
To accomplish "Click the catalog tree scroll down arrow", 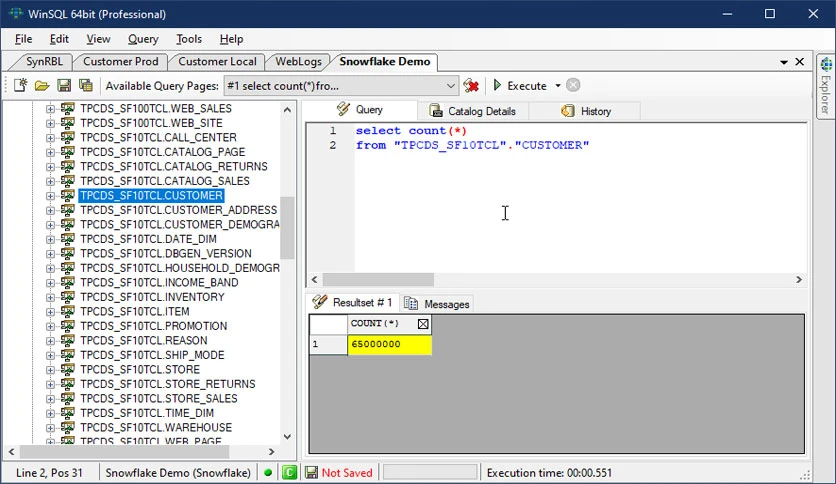I will click(x=287, y=437).
